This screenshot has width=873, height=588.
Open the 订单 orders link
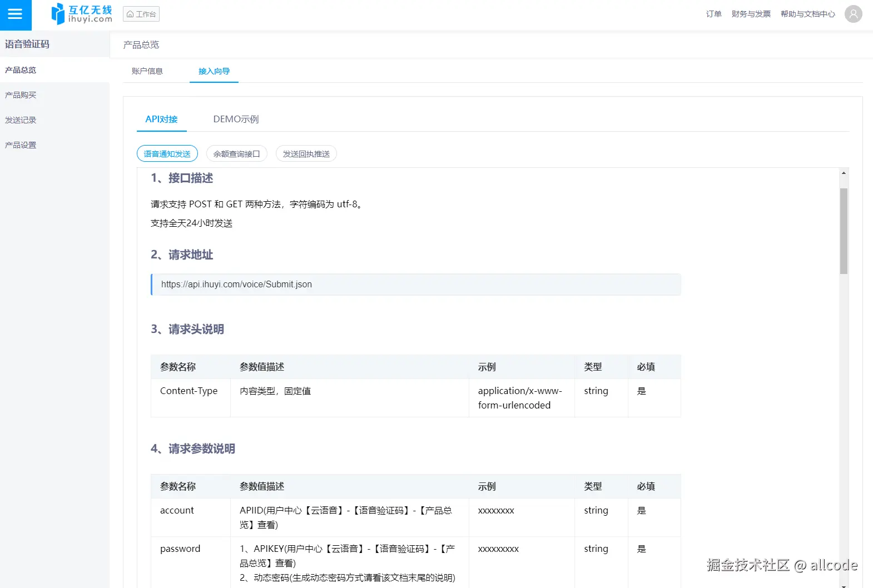[713, 14]
